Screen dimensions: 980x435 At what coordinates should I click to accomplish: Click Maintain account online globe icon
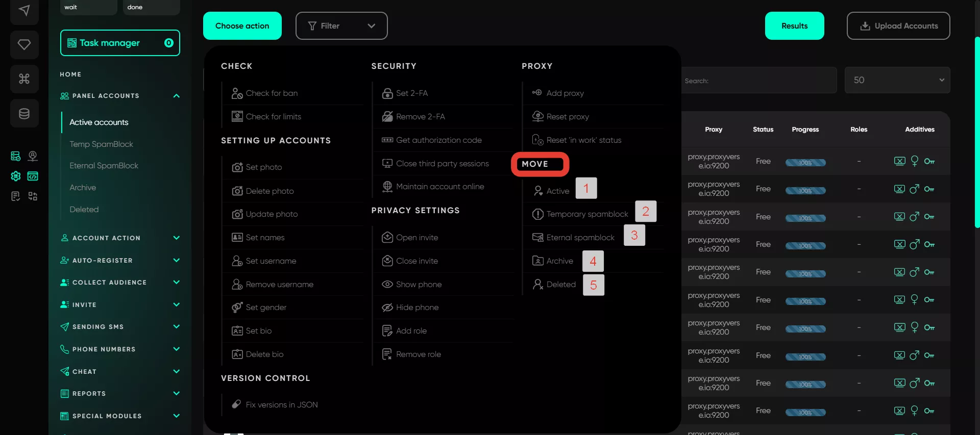(387, 187)
